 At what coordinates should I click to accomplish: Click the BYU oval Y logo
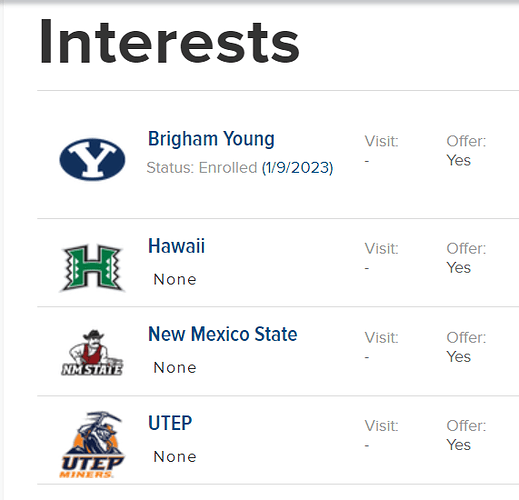[x=92, y=159]
